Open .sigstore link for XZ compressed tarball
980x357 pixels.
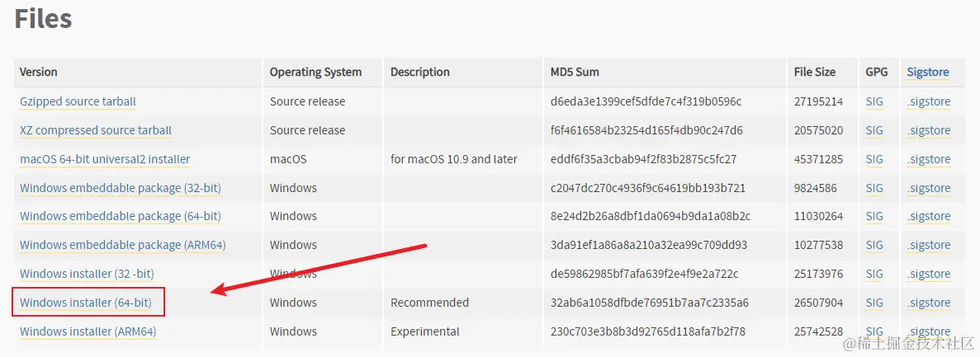coord(929,130)
